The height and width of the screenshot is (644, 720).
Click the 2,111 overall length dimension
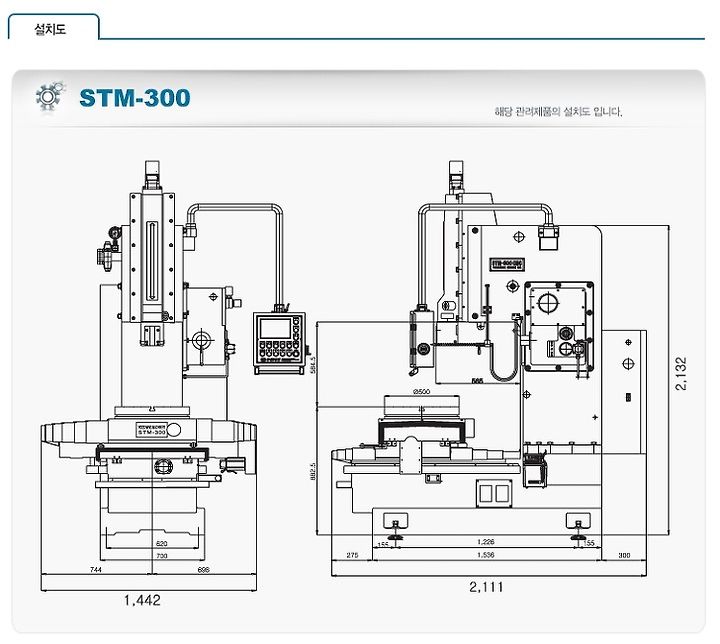pyautogui.click(x=486, y=587)
